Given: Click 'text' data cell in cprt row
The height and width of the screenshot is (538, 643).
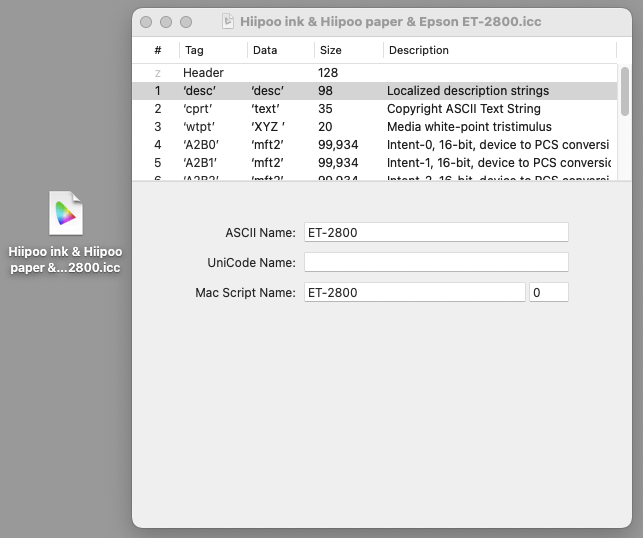Looking at the screenshot, I should click(x=265, y=109).
